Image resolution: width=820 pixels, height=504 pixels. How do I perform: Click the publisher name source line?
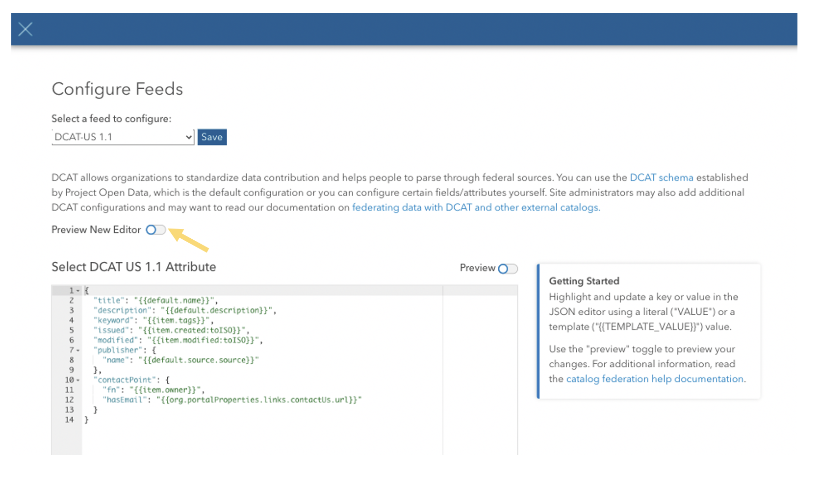click(x=180, y=360)
